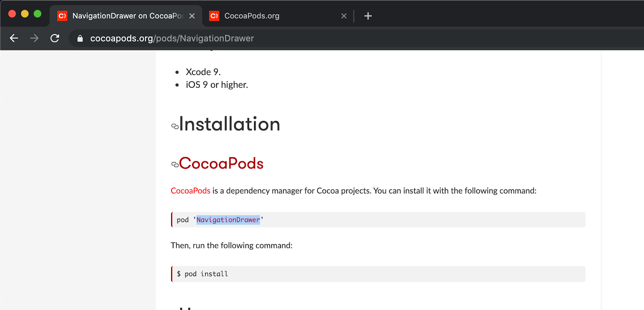The image size is (644, 310).
Task: Open a new browser tab
Action: [x=368, y=16]
